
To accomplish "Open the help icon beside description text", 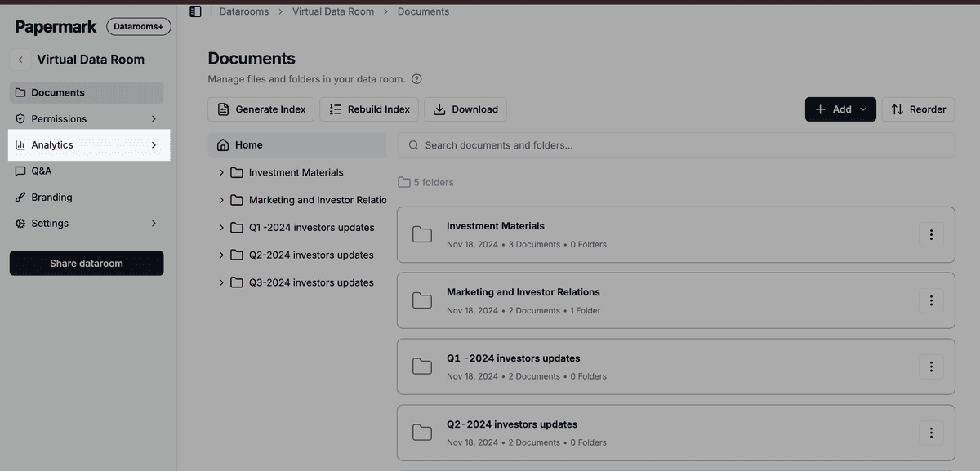I will (416, 79).
